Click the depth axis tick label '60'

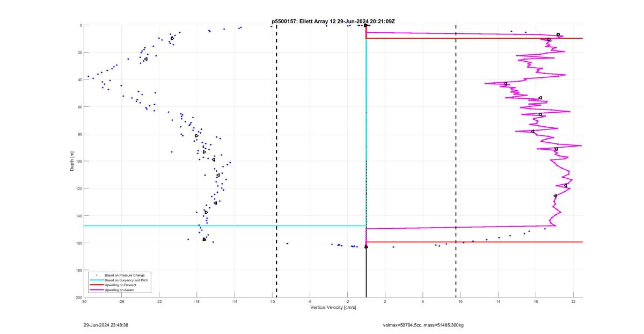(79, 107)
